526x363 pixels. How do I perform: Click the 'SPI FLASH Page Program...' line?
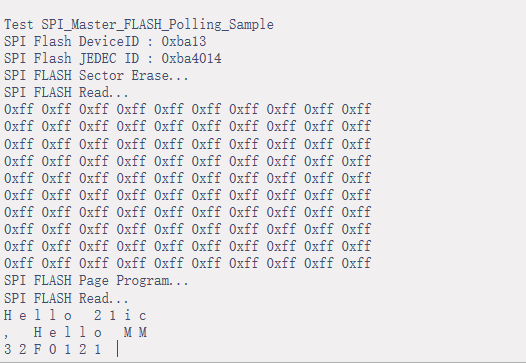tap(96, 280)
